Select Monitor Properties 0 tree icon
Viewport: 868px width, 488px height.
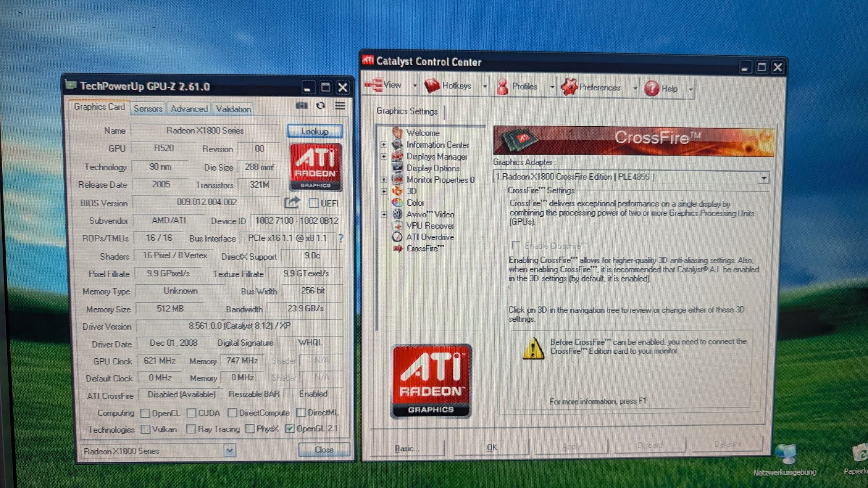click(x=397, y=179)
